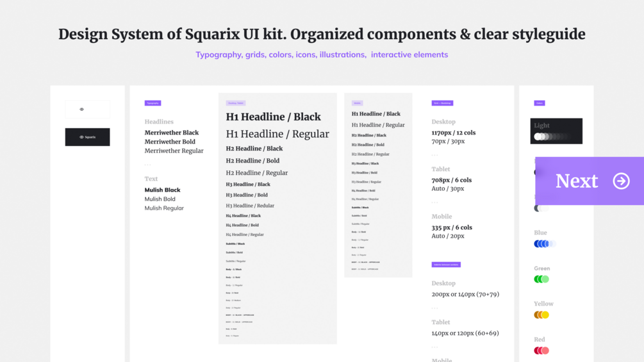Pick the Yellow color swatches
The width and height of the screenshot is (644, 362).
click(541, 315)
